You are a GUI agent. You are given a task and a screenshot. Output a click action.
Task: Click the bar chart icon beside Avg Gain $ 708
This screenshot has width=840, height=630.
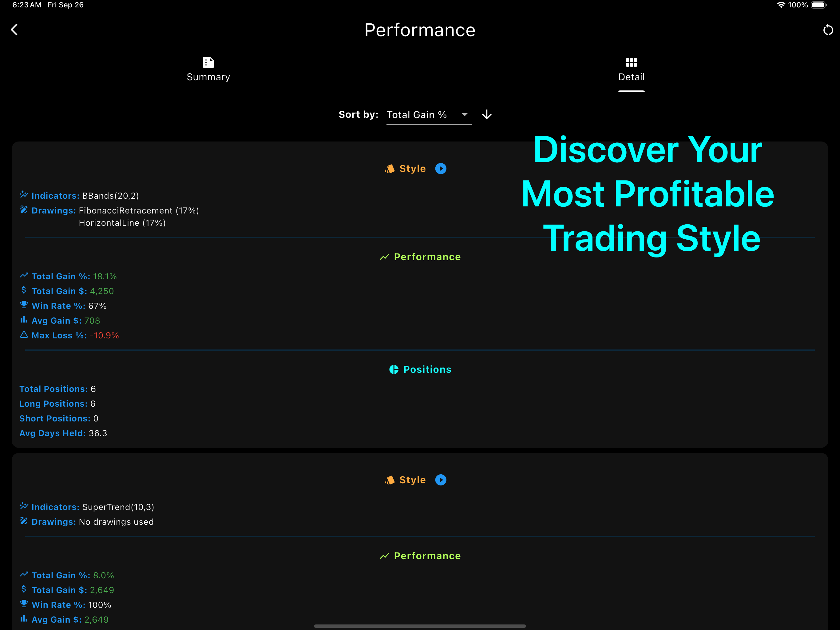tap(24, 320)
